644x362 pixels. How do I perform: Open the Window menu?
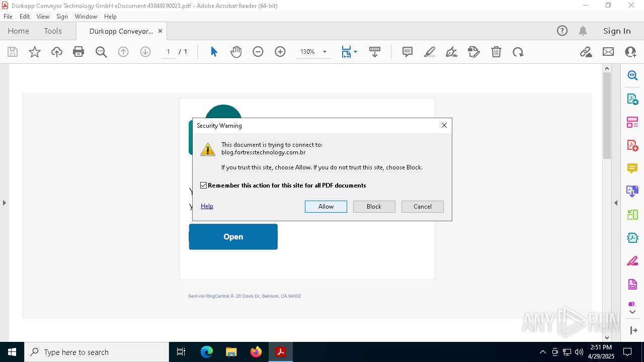(x=86, y=16)
